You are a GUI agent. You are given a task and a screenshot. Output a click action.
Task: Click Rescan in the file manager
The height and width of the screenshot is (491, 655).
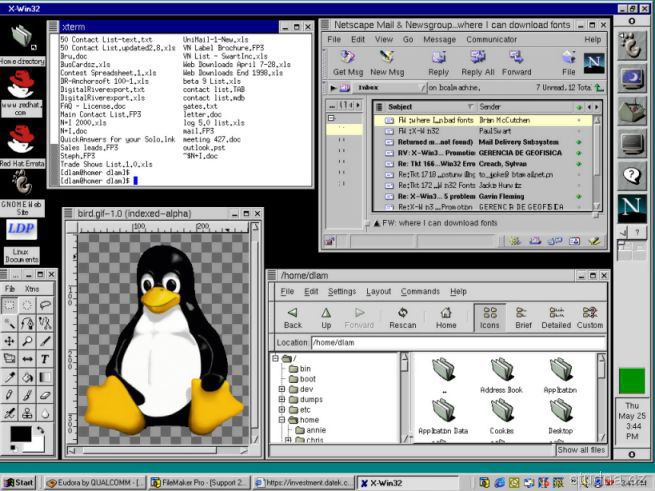point(402,316)
